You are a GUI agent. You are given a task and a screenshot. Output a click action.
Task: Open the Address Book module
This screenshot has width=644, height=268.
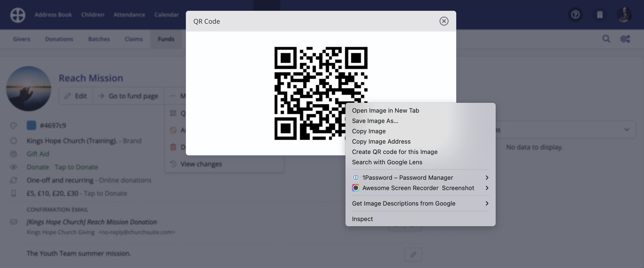[x=53, y=15]
